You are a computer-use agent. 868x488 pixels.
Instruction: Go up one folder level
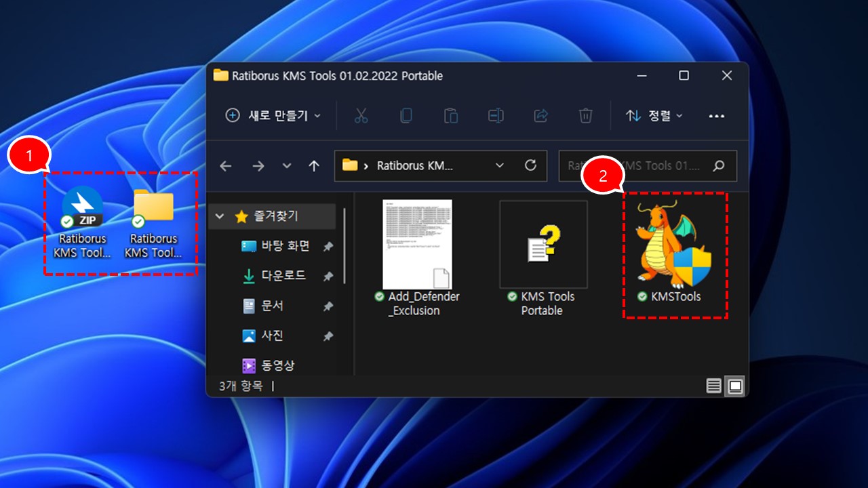point(313,166)
